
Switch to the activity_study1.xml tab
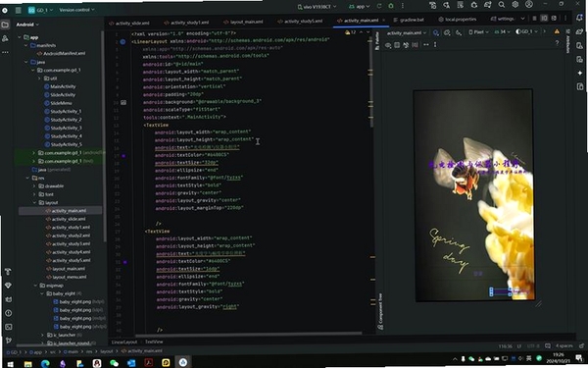click(x=187, y=23)
